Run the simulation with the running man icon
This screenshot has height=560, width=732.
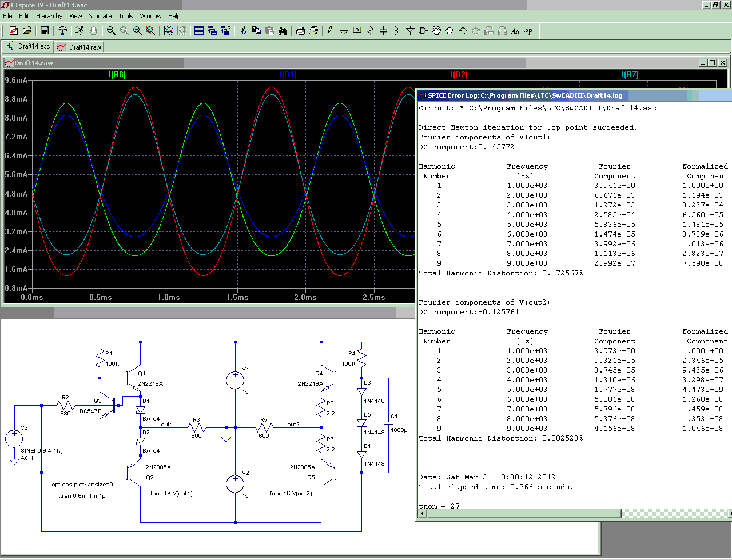click(79, 31)
